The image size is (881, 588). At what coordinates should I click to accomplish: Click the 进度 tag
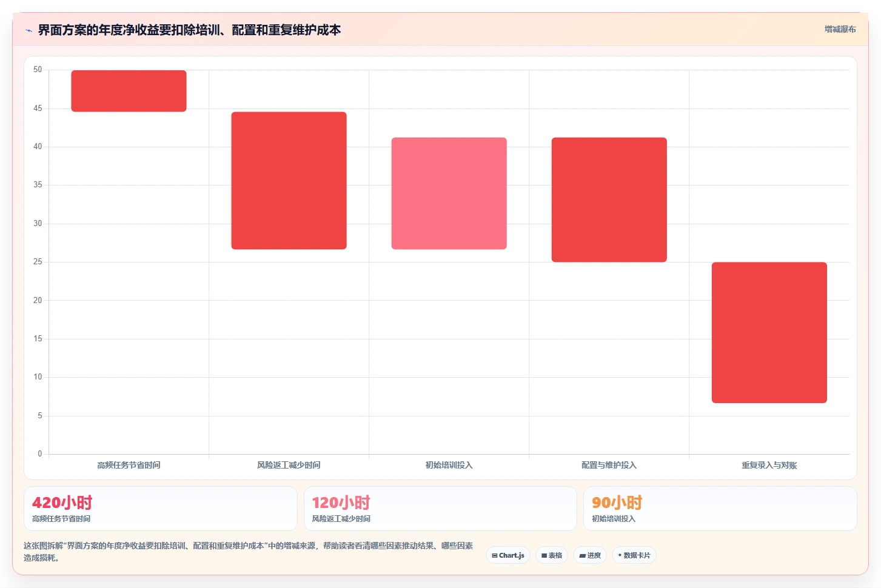[590, 555]
